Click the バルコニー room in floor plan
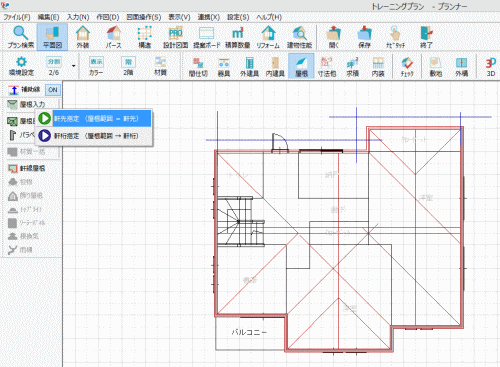The height and width of the screenshot is (367, 500). 249,332
